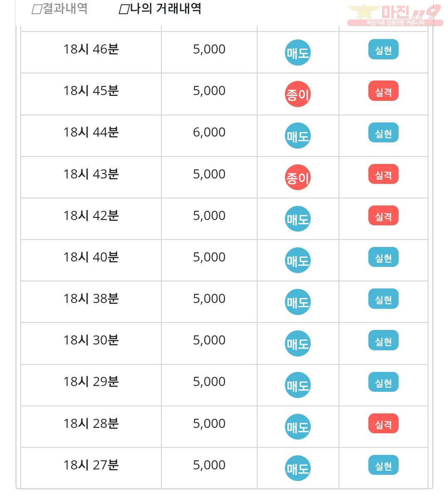448x496 pixels.
Task: Click 실격 badge in 18시 42분 row
Action: coord(384,216)
